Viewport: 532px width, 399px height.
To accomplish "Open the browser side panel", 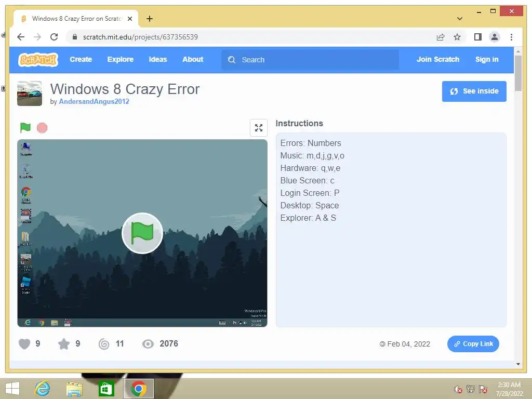I will pyautogui.click(x=478, y=37).
